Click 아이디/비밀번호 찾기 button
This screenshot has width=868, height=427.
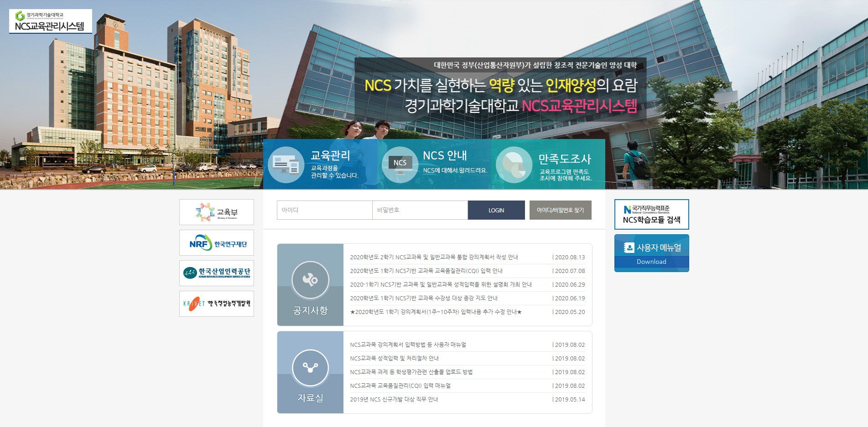pos(560,210)
